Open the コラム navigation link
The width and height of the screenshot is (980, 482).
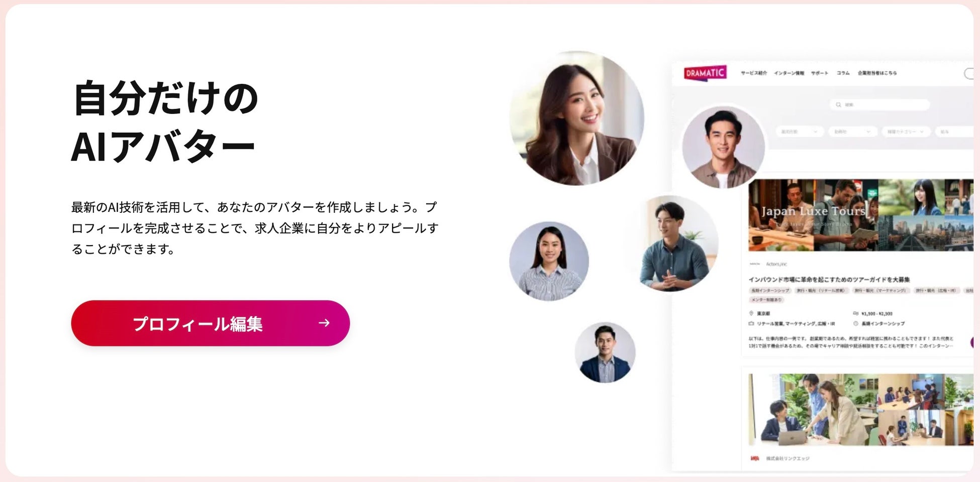(x=843, y=73)
